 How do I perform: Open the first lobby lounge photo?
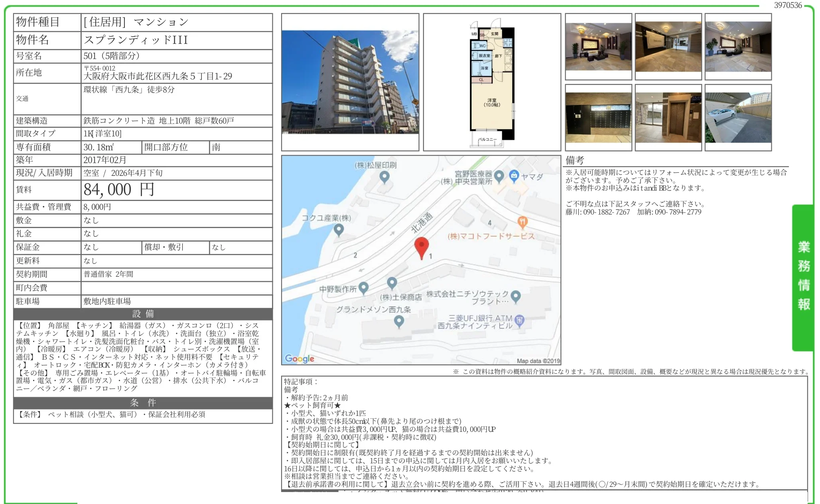pos(598,47)
